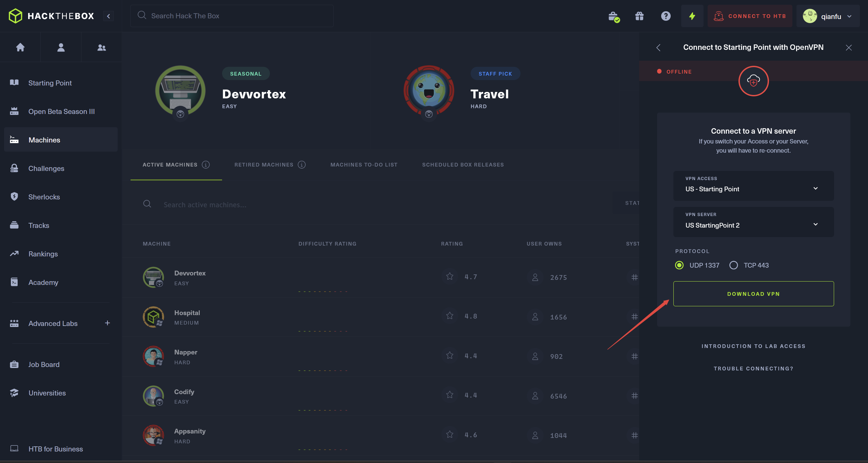Open the teams icon in sidebar
The width and height of the screenshot is (868, 463).
pyautogui.click(x=101, y=47)
